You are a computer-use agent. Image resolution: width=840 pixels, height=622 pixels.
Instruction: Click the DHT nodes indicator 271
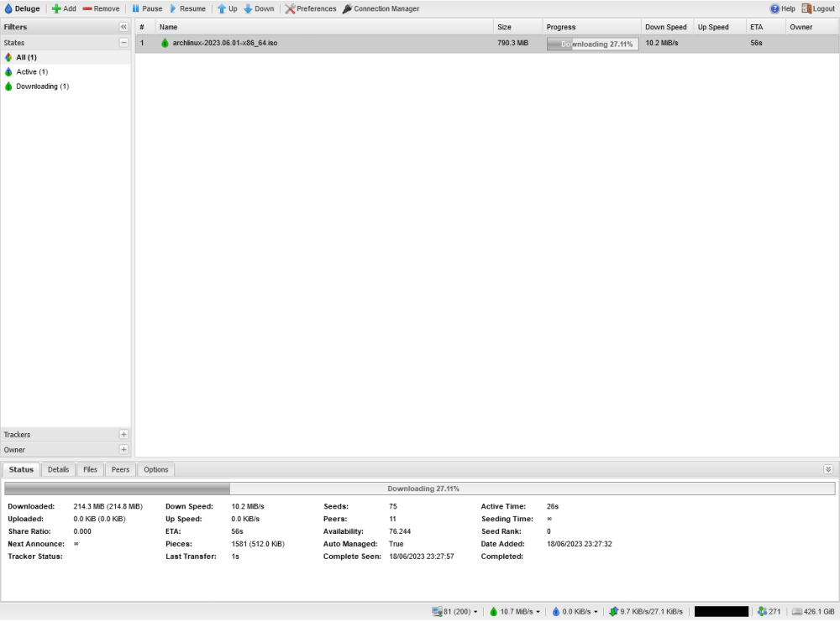pos(769,611)
